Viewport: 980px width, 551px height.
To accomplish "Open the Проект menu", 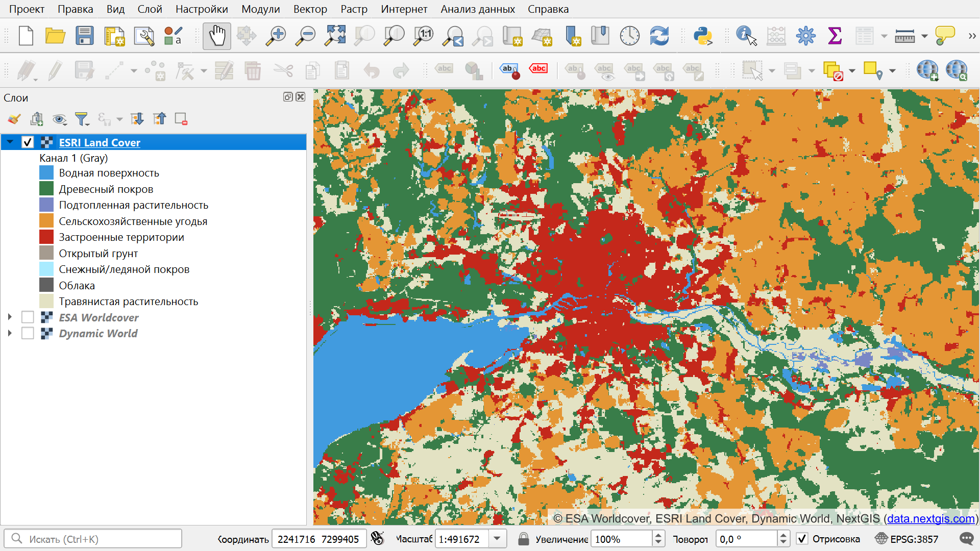I will pos(27,9).
